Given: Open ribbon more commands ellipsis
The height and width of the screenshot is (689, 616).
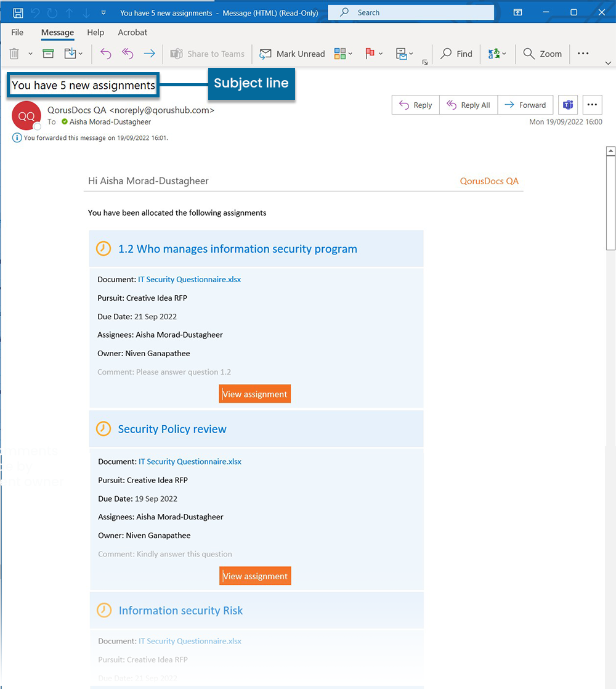Looking at the screenshot, I should click(x=583, y=53).
